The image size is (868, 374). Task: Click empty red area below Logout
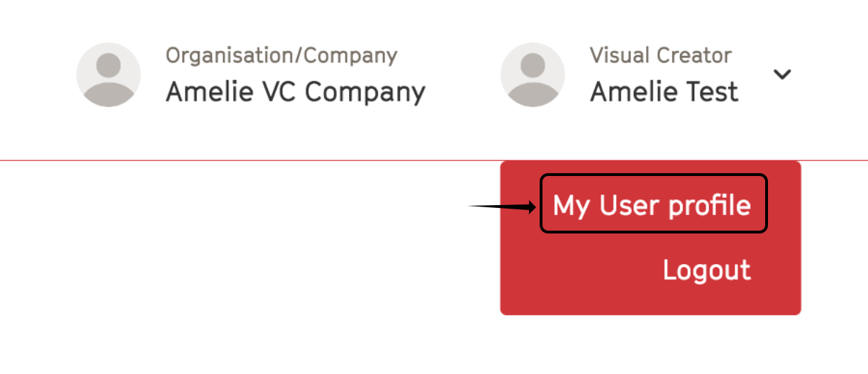pos(650,299)
